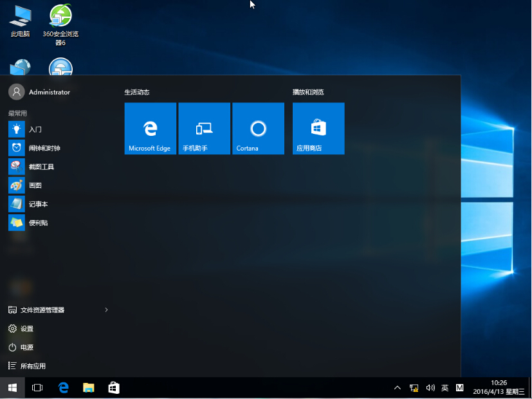532x399 pixels.
Task: Click the 播放和浏览 tile group header
Action: coord(308,92)
